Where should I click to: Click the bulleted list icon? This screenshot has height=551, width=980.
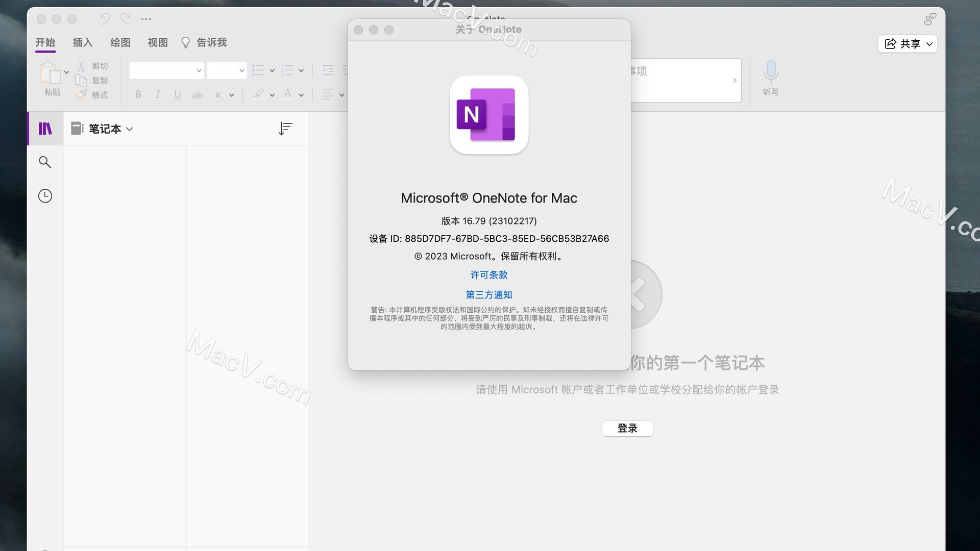tap(258, 70)
